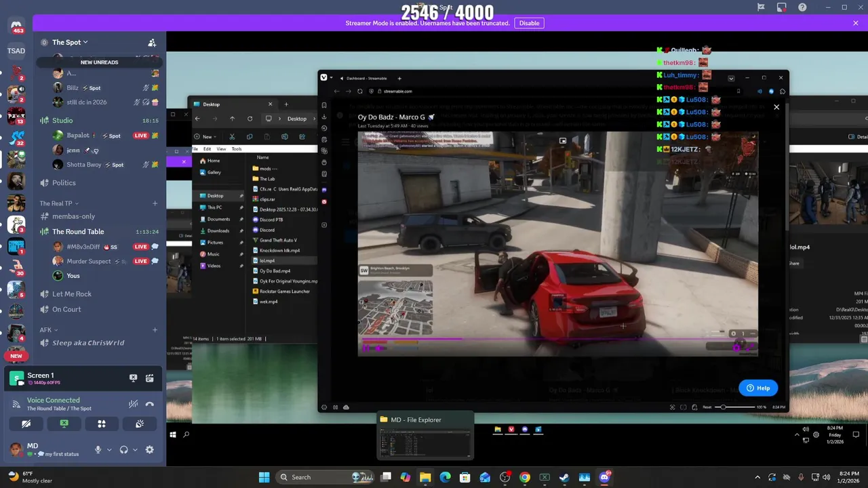This screenshot has width=868, height=488.
Task: Mute the Discord microphone
Action: 98,449
